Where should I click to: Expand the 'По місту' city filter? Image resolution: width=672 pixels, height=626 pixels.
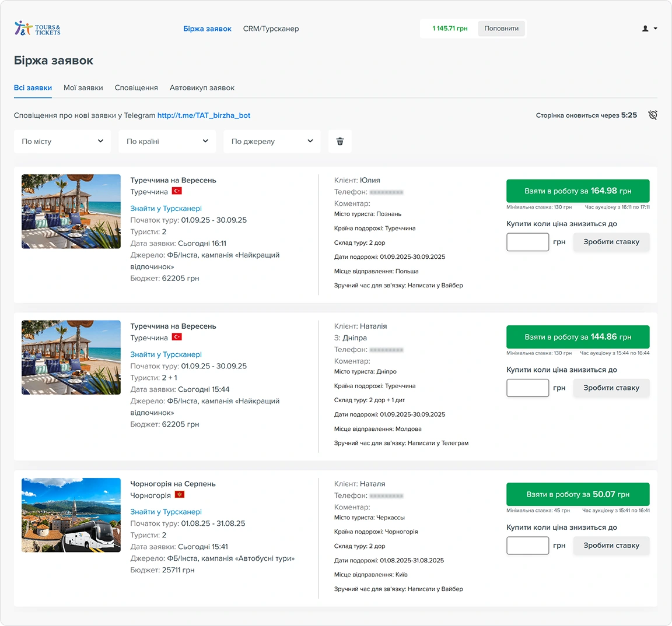(62, 142)
